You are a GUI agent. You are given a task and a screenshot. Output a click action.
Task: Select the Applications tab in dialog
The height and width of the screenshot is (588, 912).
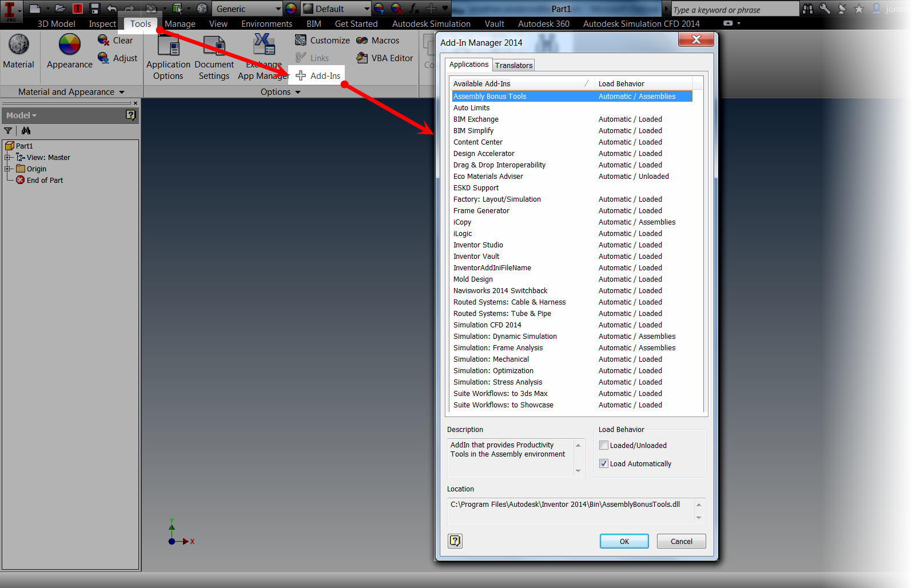(468, 65)
